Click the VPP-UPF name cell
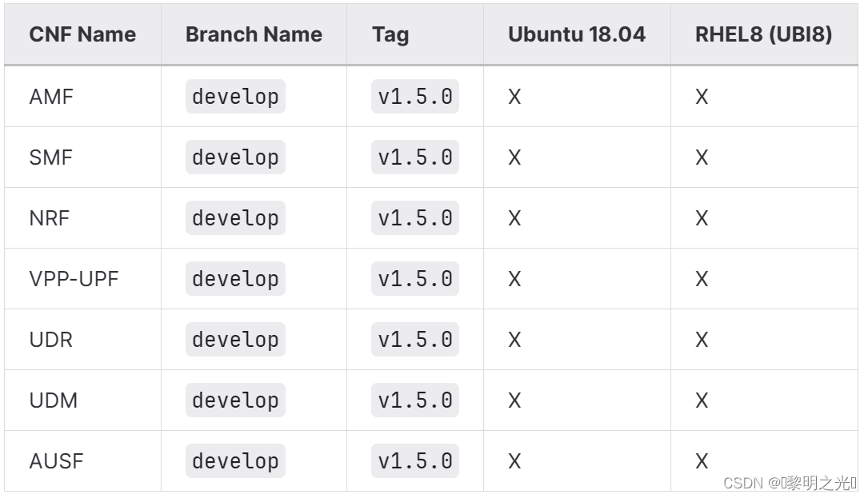The image size is (868, 498). point(82,279)
